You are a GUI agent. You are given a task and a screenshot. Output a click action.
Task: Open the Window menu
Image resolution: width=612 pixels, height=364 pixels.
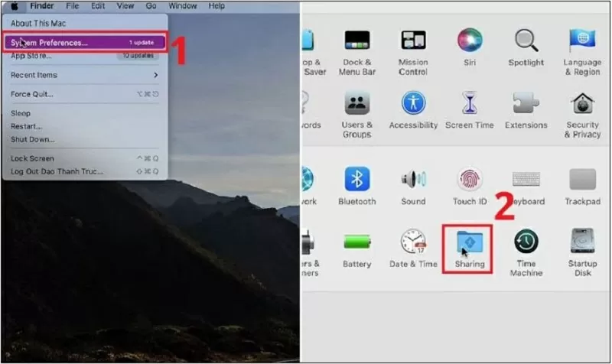[182, 6]
